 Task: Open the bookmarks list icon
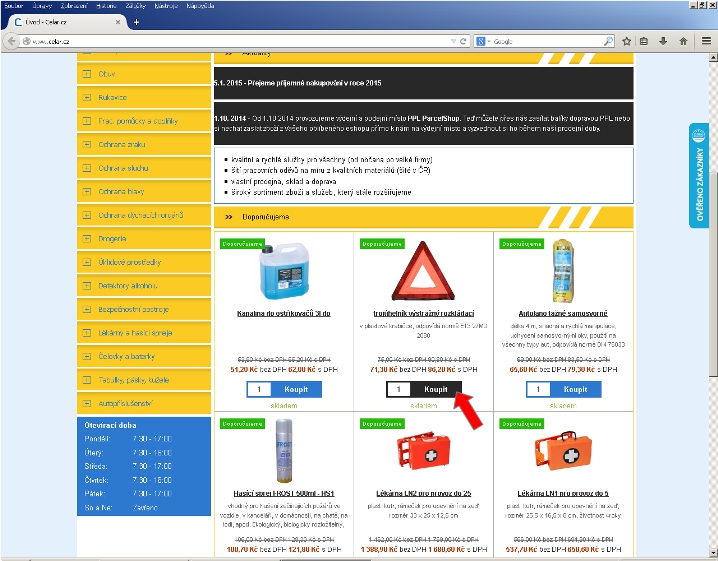point(644,41)
